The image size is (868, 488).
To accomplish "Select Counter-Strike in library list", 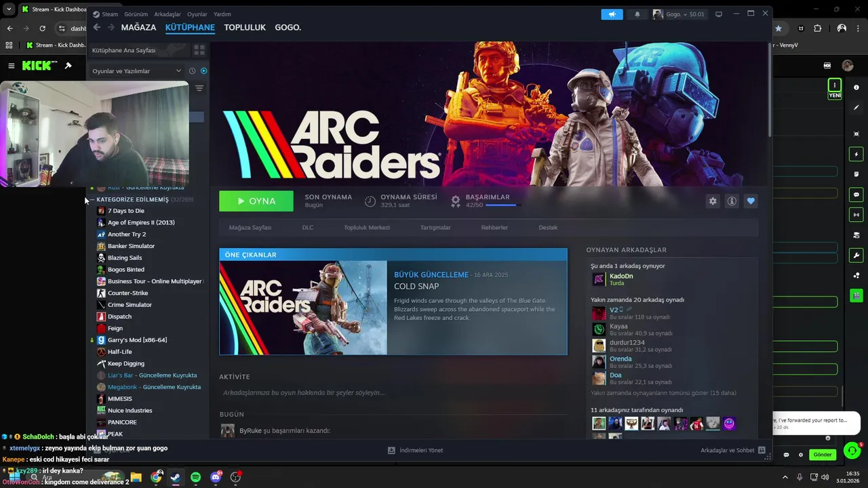I will 127,293.
